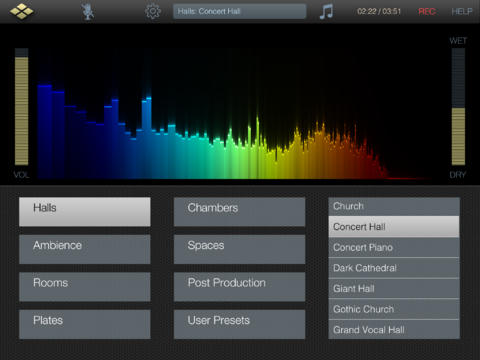Select the Chambers category
Image resolution: width=480 pixels, height=360 pixels.
[239, 212]
